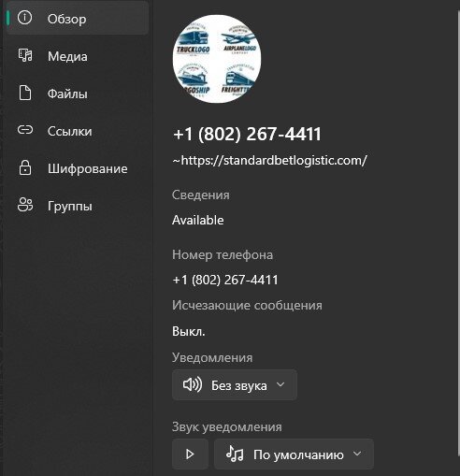Viewport: 460px width, 476px height.
Task: Click the Available status text
Action: tap(198, 220)
